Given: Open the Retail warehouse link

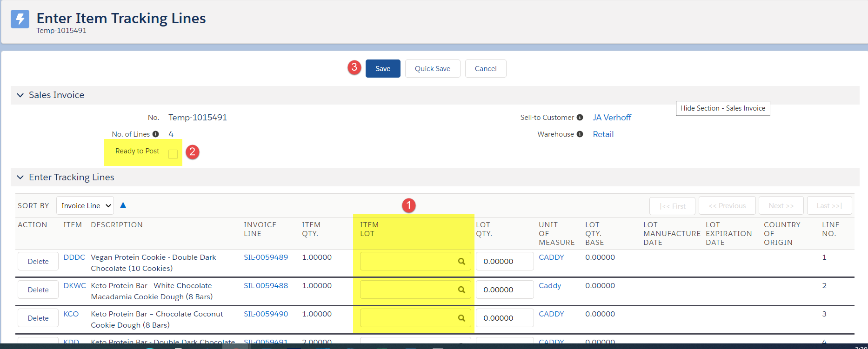Looking at the screenshot, I should tap(603, 134).
